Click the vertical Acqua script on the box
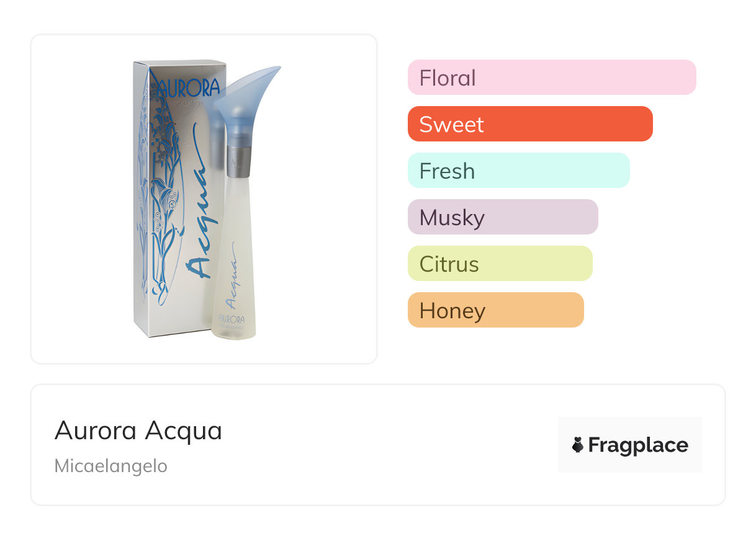 coord(197,205)
